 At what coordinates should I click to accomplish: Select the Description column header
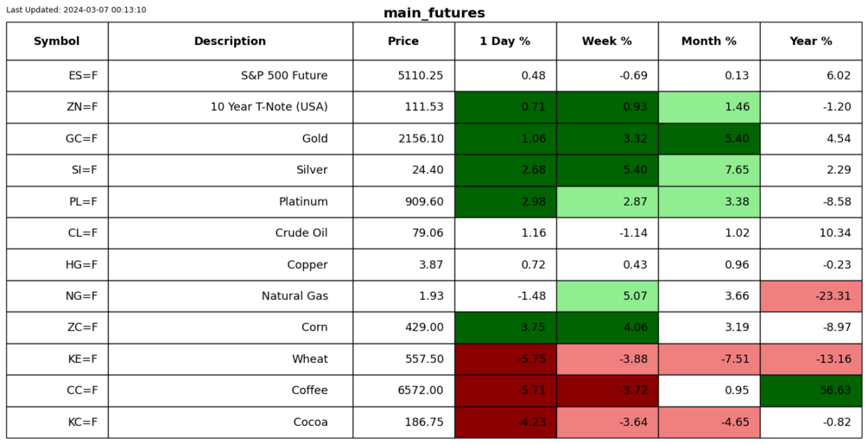[230, 41]
